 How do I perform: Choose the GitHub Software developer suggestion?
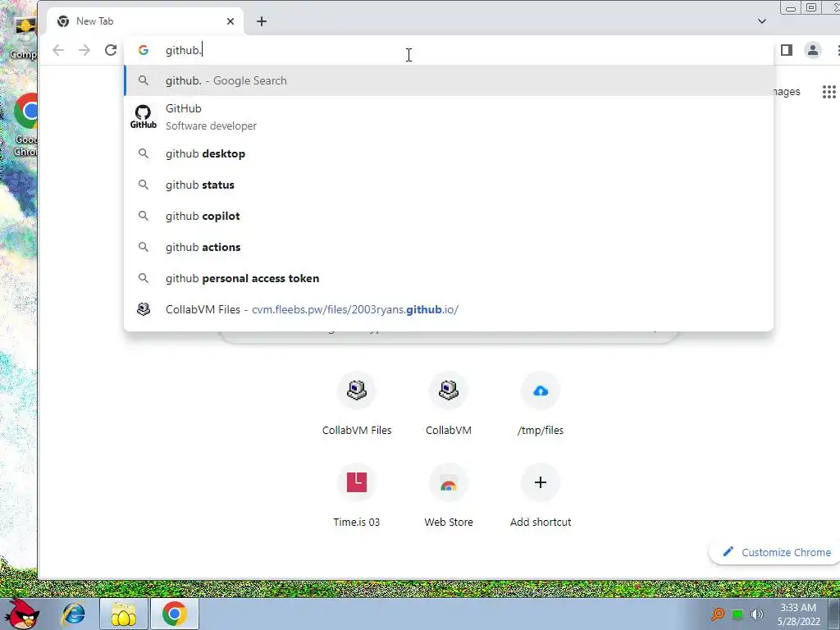pos(449,116)
